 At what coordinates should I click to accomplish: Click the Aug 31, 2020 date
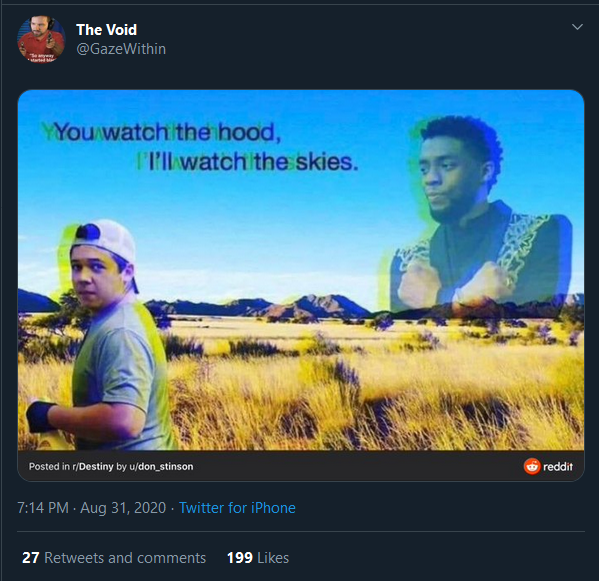(x=123, y=508)
